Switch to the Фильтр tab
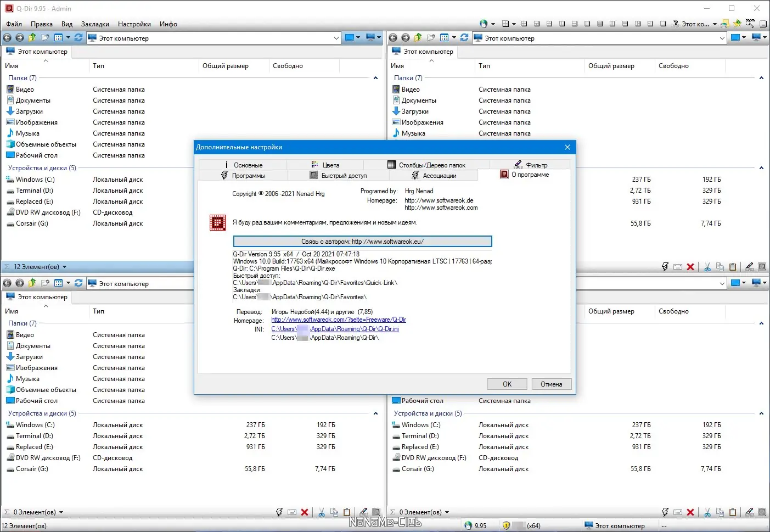 530,165
